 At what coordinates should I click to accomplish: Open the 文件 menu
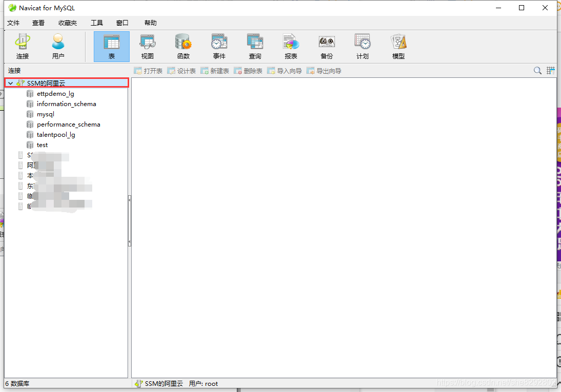13,23
